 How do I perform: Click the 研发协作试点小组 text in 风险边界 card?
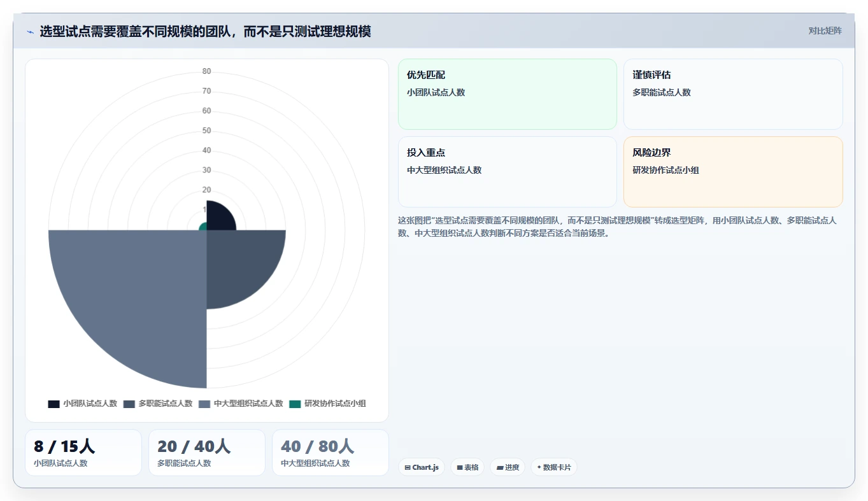(665, 170)
